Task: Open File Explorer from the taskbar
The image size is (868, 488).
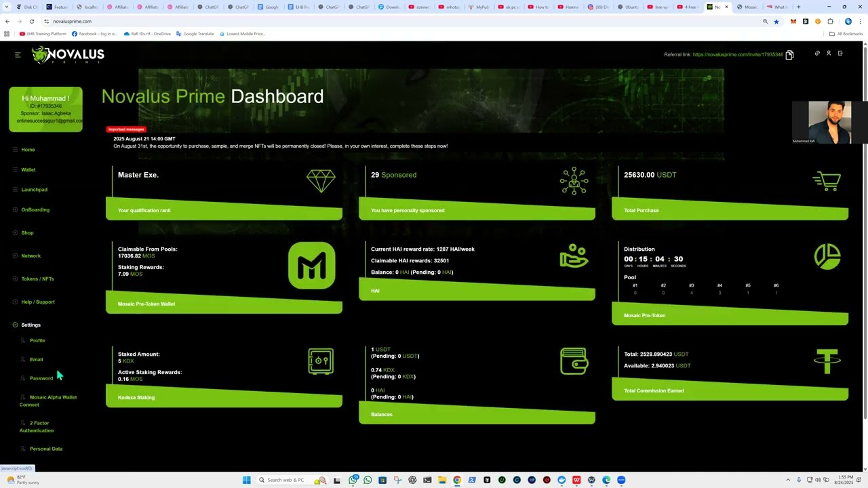Action: [442, 480]
